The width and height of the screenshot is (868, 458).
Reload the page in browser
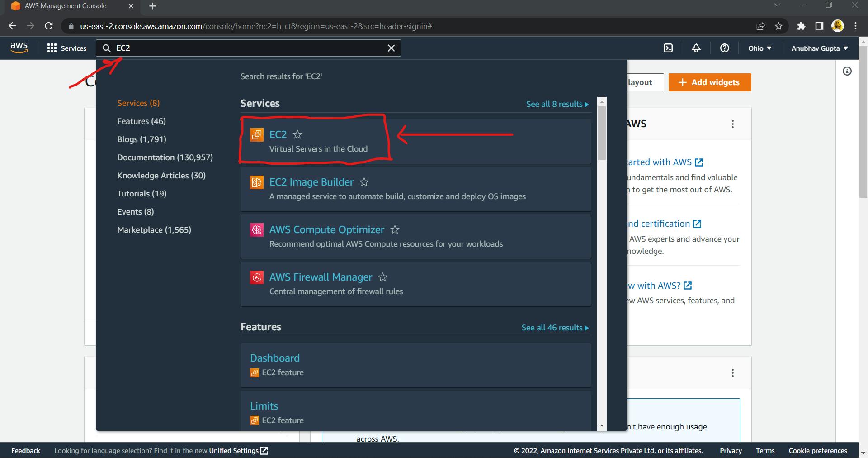(49, 26)
